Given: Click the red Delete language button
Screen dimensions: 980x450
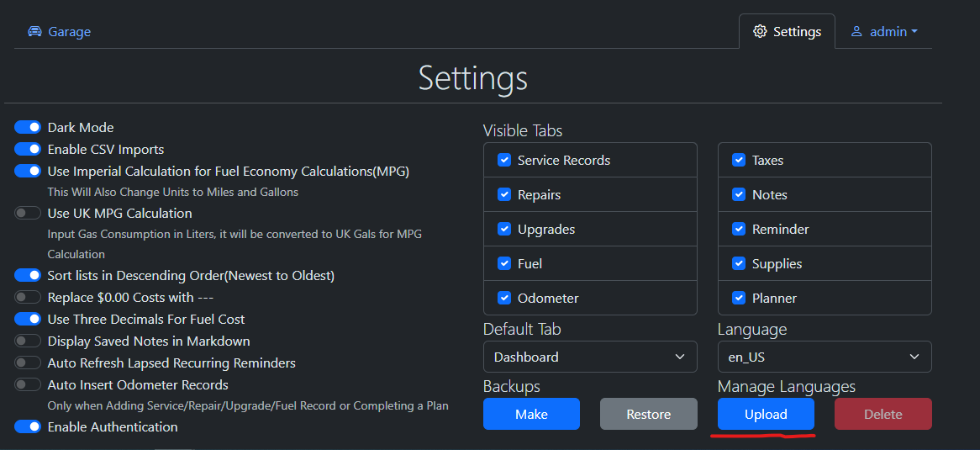Looking at the screenshot, I should [x=883, y=414].
